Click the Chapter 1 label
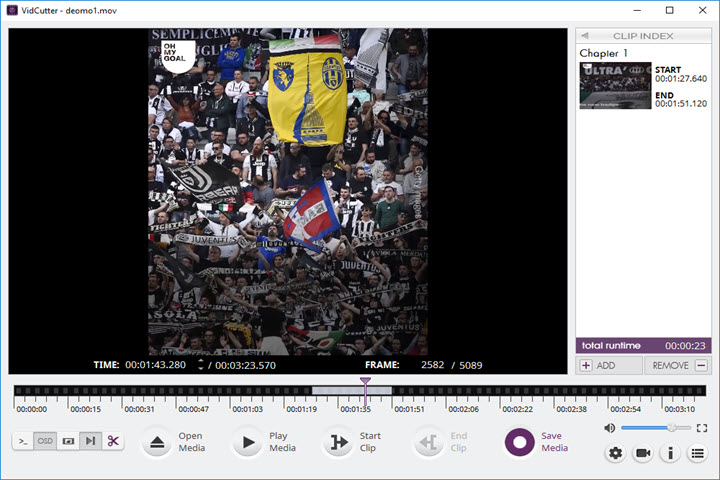Image resolution: width=720 pixels, height=480 pixels. 603,53
